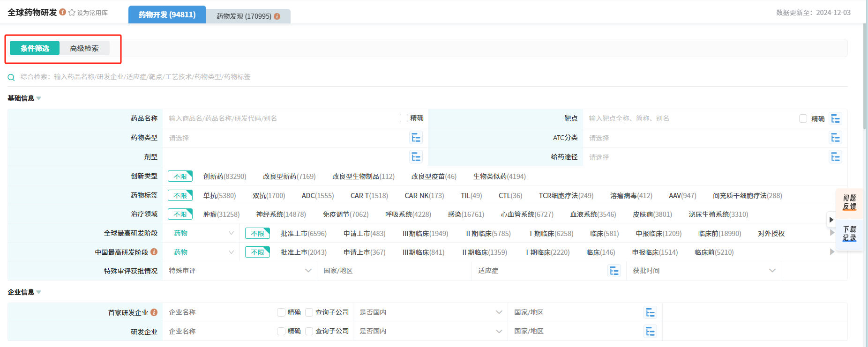Enable the 精确 checkbox for 药品名称

point(404,118)
